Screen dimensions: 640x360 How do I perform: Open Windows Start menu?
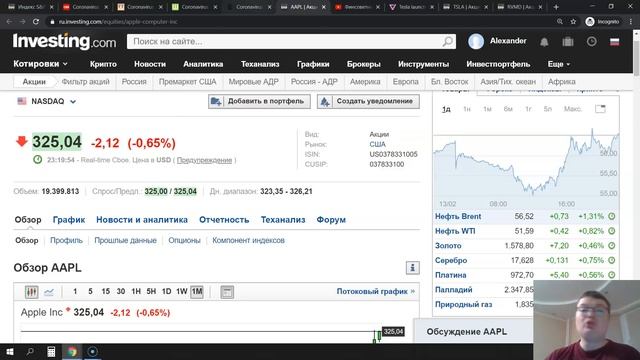click(10, 351)
